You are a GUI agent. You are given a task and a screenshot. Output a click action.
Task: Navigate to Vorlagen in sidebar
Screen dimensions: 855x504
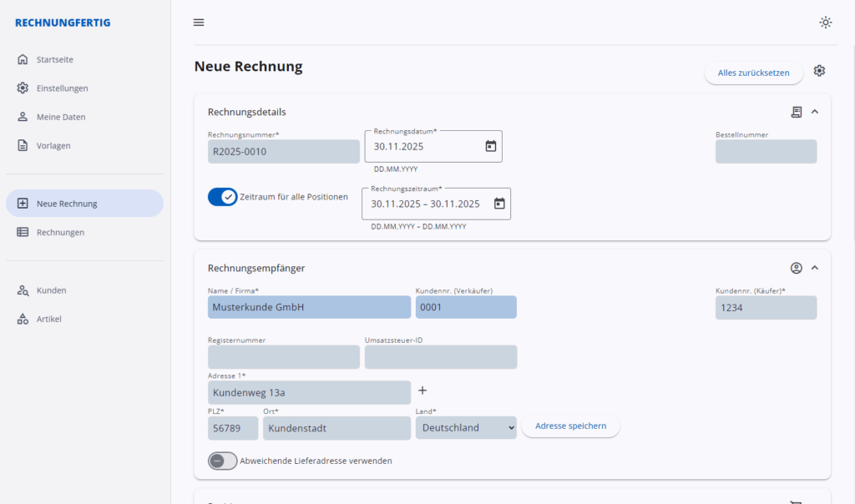(x=53, y=145)
